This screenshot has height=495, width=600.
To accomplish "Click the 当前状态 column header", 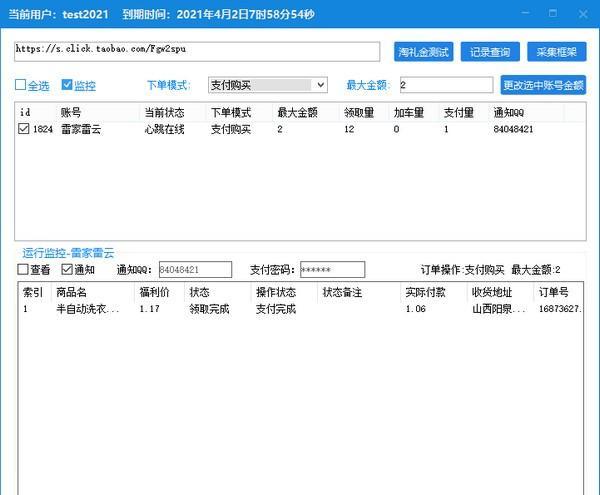I will coord(164,112).
